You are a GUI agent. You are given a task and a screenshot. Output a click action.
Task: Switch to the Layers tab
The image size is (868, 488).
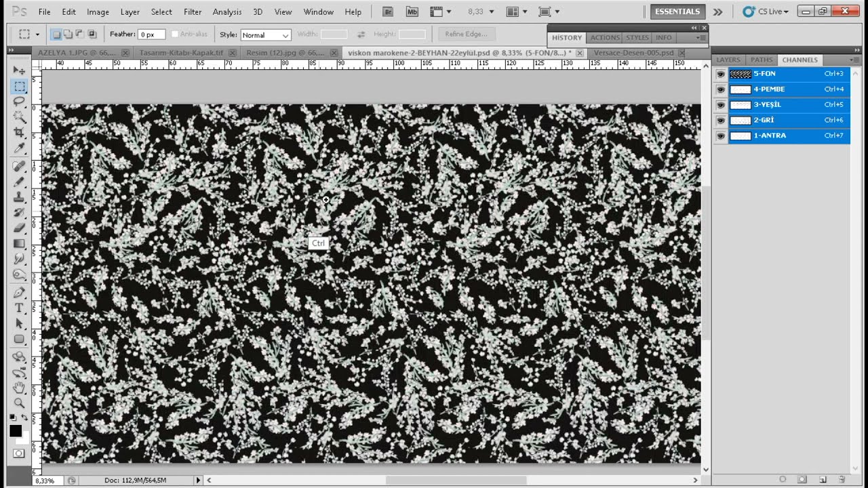[728, 60]
